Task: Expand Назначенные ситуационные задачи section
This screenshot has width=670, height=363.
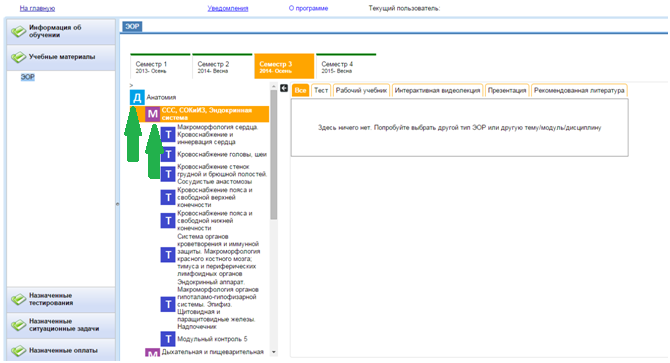Action: pyautogui.click(x=61, y=325)
